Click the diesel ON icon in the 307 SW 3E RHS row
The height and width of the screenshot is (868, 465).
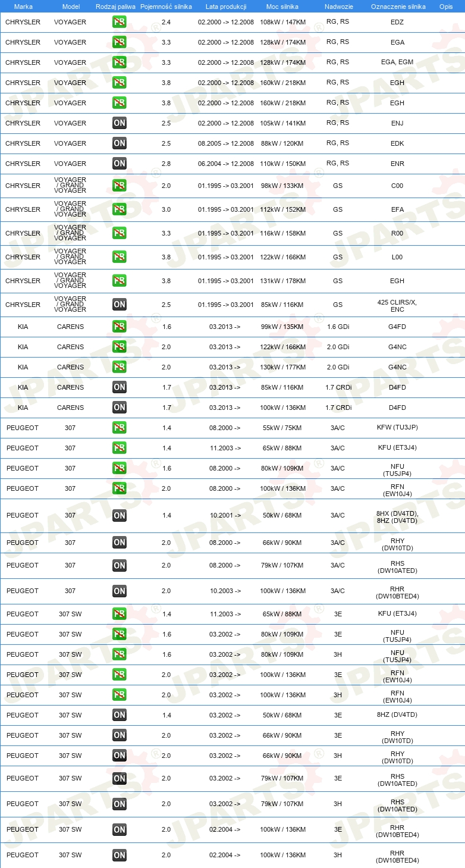pyautogui.click(x=120, y=778)
